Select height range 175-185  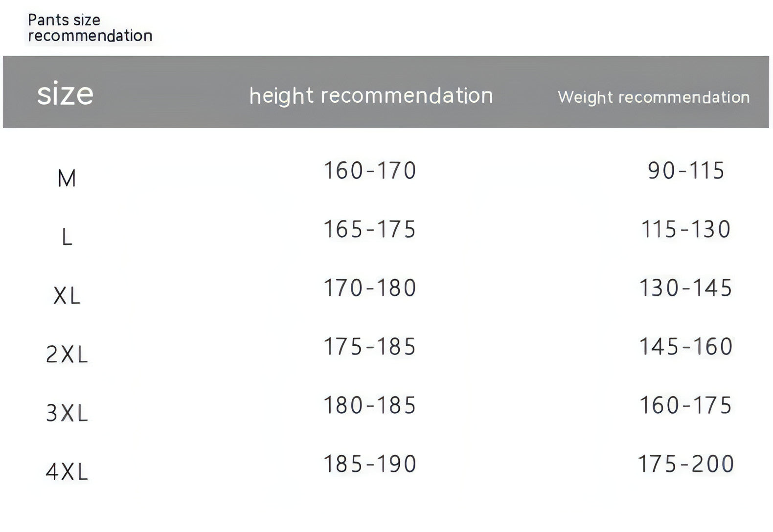tap(370, 347)
